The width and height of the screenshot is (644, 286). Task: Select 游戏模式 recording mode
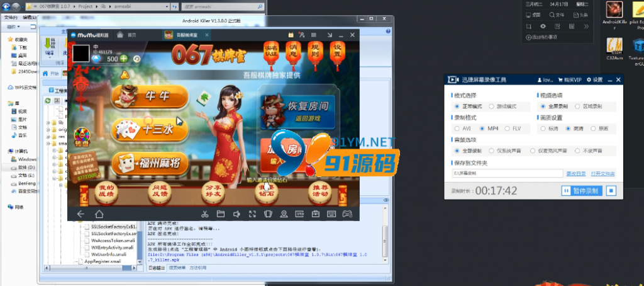click(502, 106)
